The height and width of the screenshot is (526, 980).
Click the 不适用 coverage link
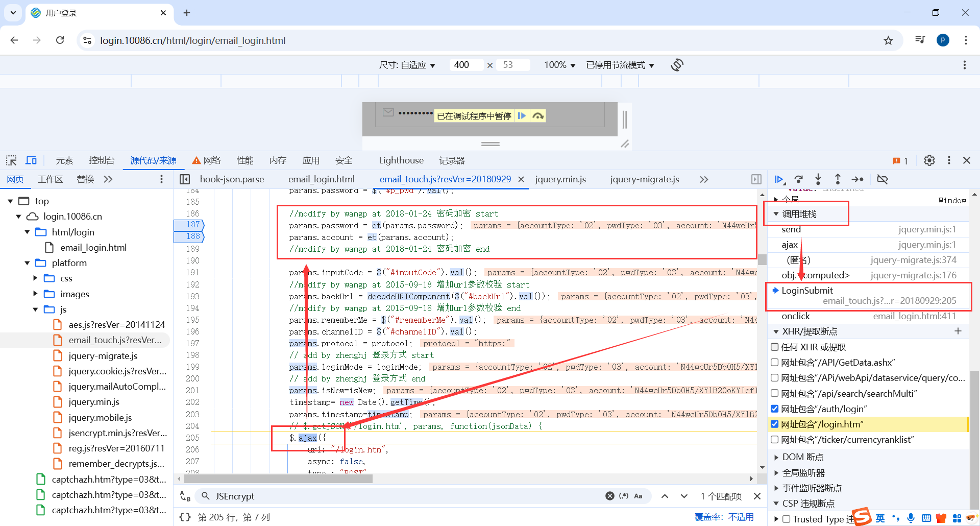[741, 517]
